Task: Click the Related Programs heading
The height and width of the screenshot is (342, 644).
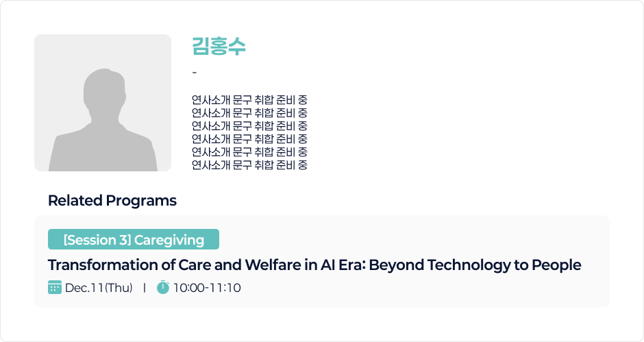Action: click(x=112, y=201)
